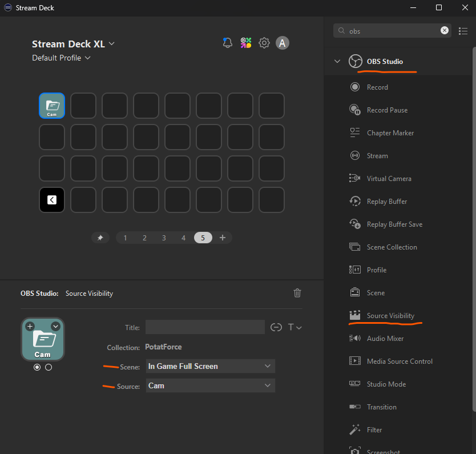Select the Filter magic wand icon
This screenshot has width=476, height=454.
coord(355,429)
